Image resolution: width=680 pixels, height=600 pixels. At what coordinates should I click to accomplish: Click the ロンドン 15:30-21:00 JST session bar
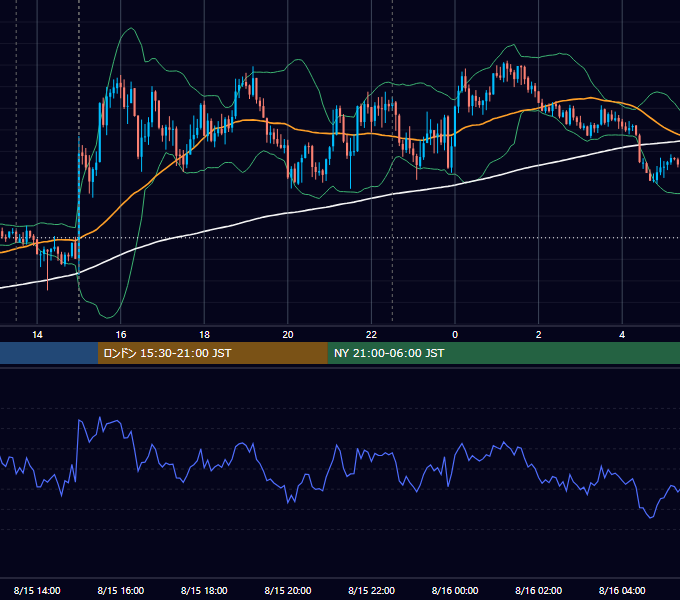(x=212, y=353)
